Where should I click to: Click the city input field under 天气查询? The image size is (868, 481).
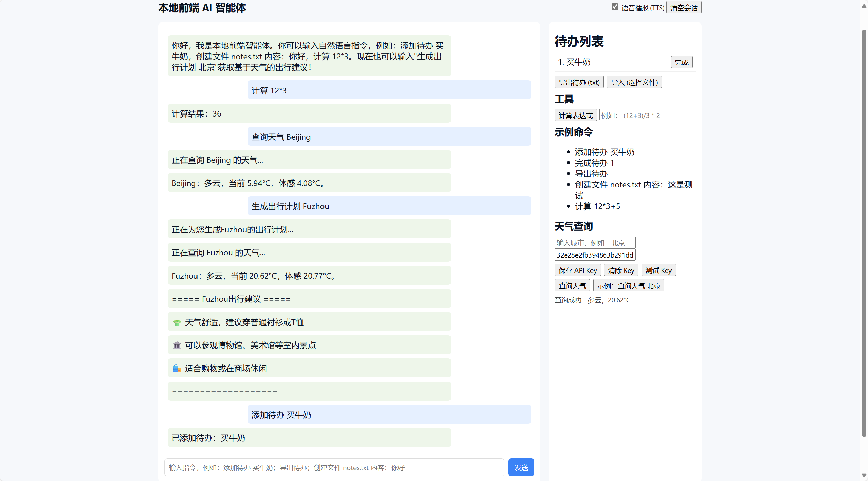pos(595,242)
